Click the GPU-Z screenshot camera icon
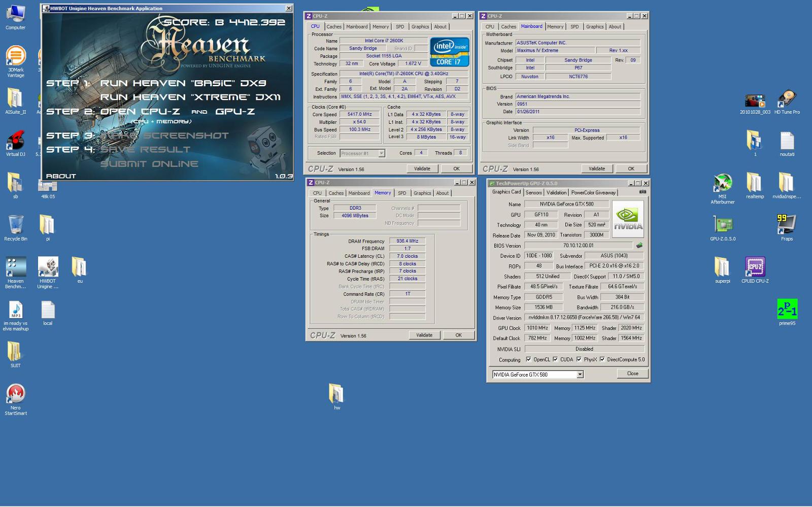Viewport: 812px width, 507px height. coord(642,192)
